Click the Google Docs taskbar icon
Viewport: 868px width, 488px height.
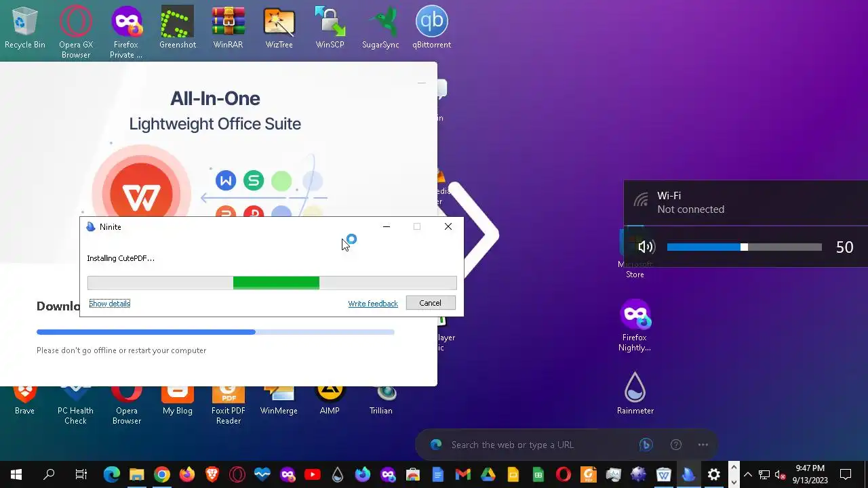pos(437,474)
